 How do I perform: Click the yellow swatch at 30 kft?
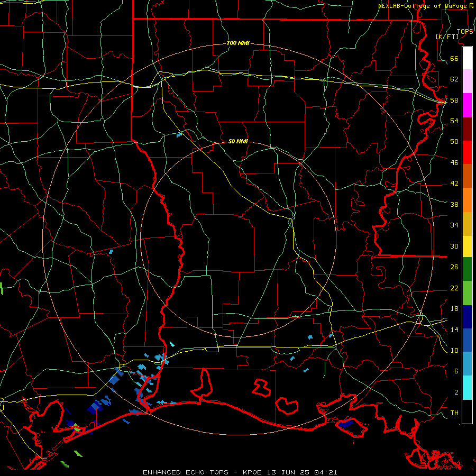467,246
